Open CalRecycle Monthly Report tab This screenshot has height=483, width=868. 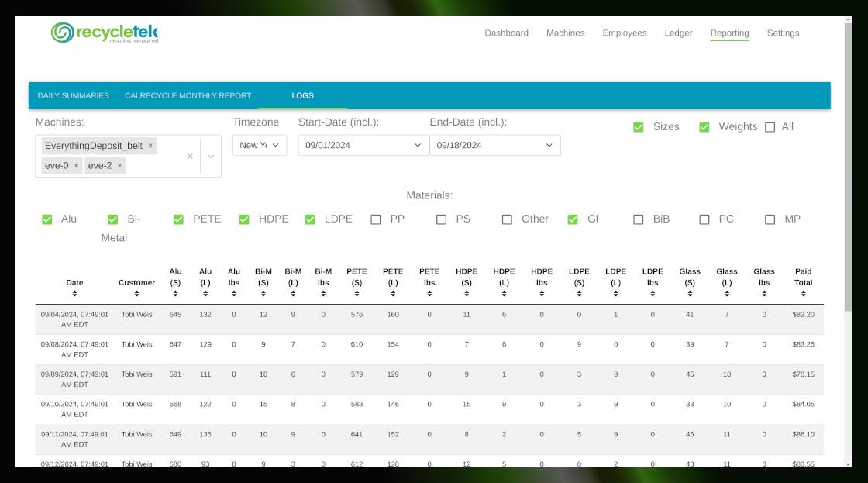[188, 95]
